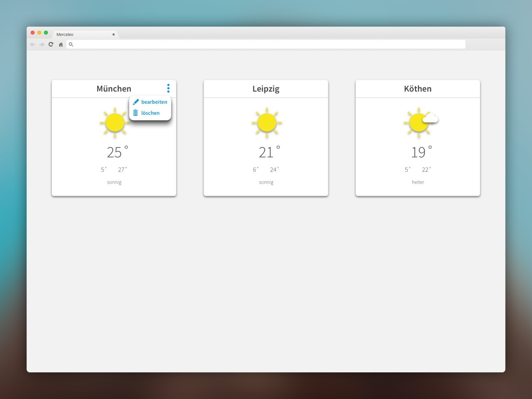532x399 pixels.
Task: Go forward with the browser forward arrow
Action: coord(42,44)
